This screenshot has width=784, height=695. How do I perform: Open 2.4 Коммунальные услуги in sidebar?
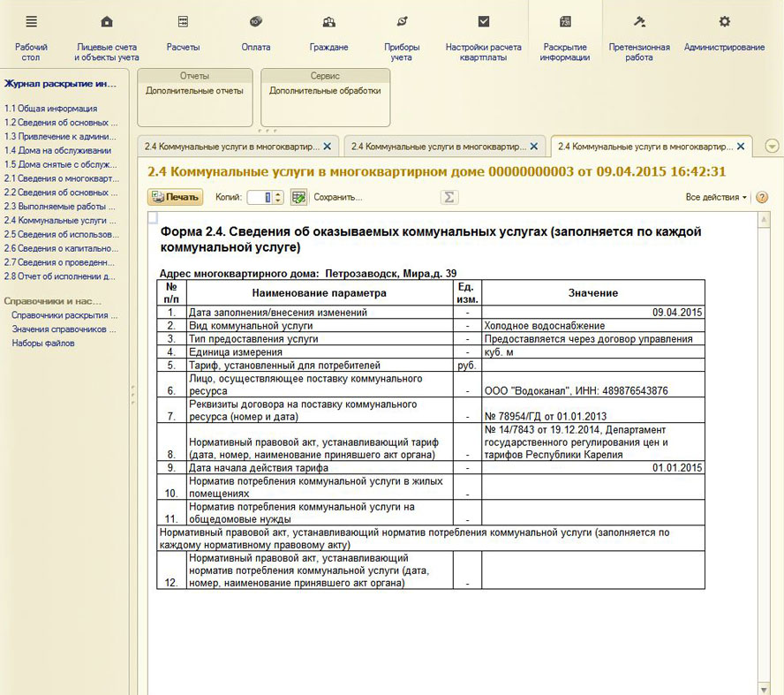point(60,221)
